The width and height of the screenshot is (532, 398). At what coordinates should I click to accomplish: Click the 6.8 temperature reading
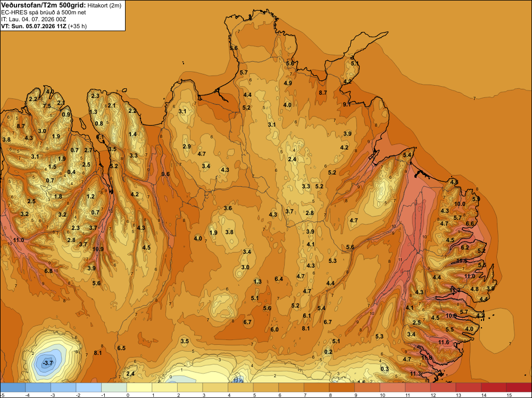click(48, 271)
